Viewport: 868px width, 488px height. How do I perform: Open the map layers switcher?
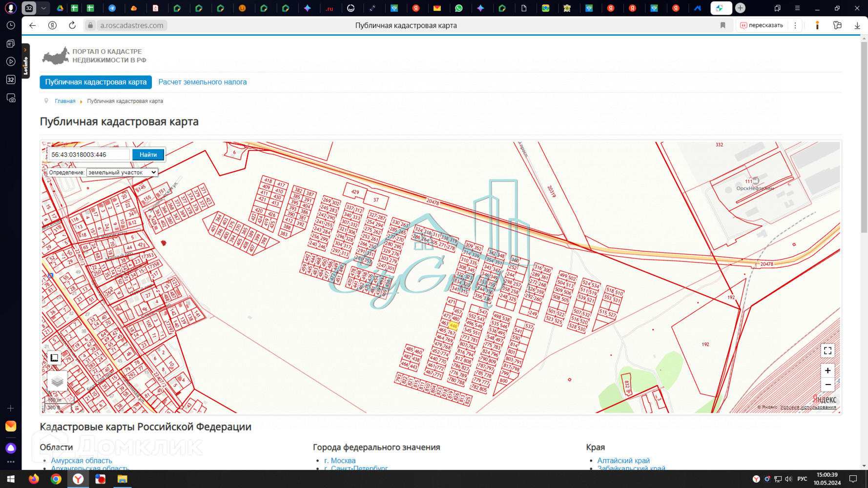57,381
